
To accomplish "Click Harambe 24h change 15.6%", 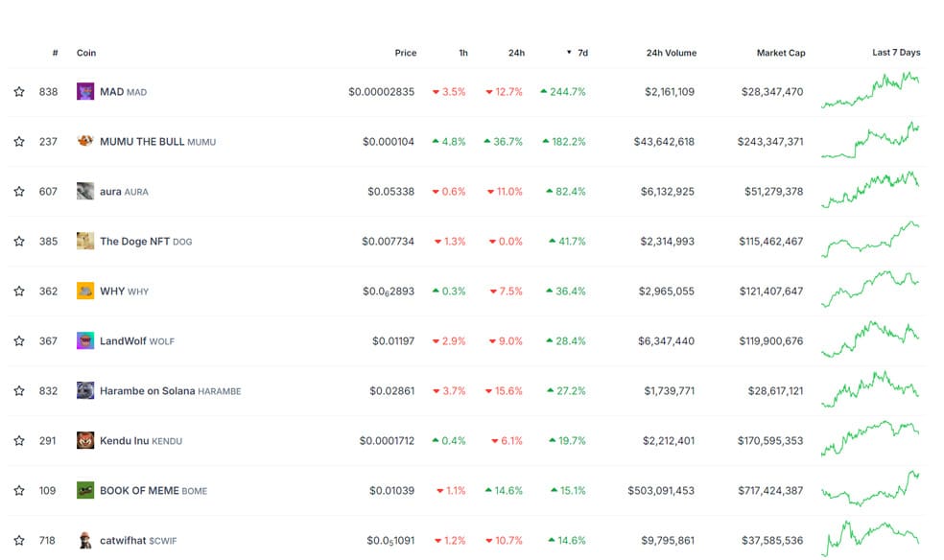I will tap(504, 391).
